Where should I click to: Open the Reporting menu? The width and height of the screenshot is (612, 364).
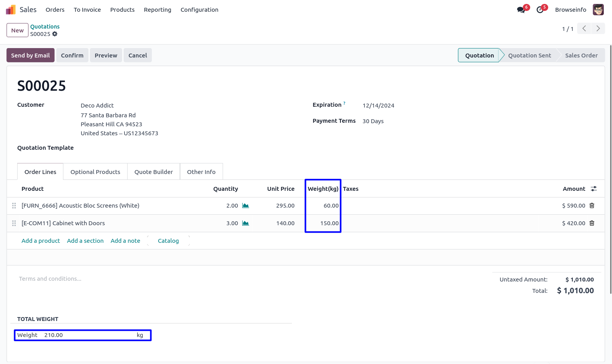coord(157,10)
